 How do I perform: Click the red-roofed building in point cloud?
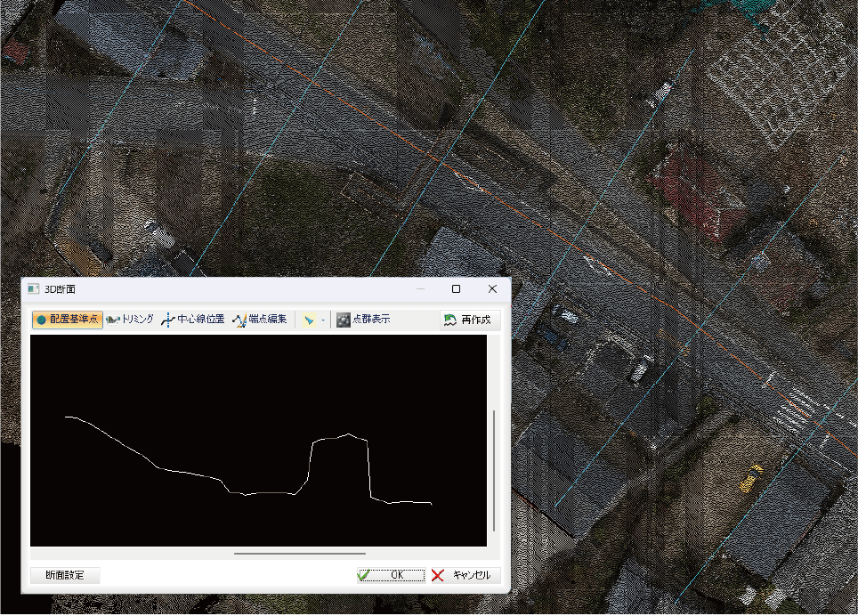pyautogui.click(x=698, y=192)
